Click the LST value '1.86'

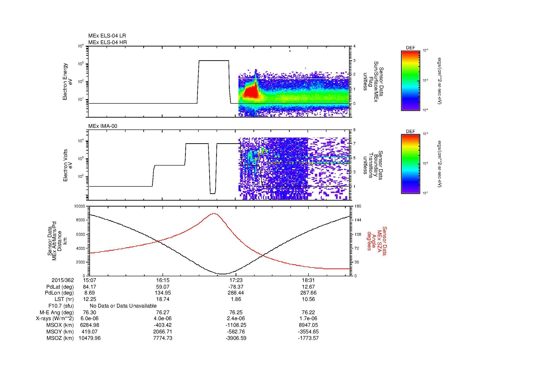click(236, 299)
